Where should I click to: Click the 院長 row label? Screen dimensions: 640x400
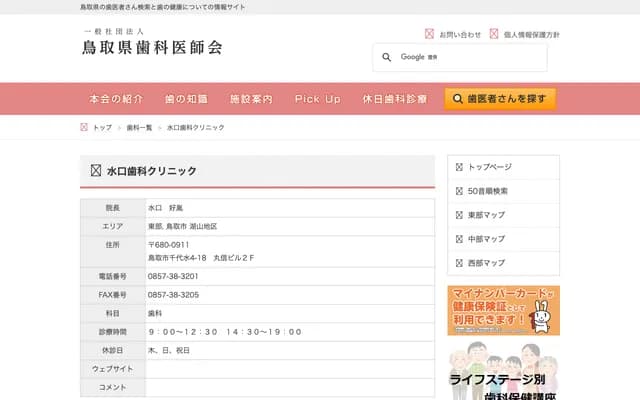pyautogui.click(x=113, y=208)
